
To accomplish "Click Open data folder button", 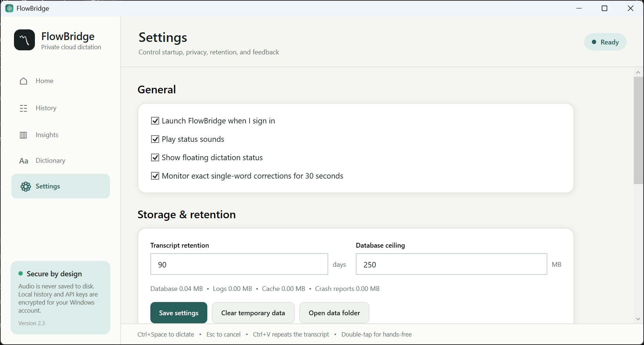I will [334, 313].
